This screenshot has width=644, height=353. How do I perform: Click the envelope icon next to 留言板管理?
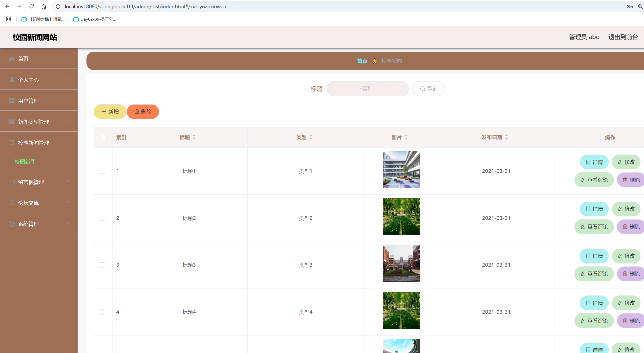pyautogui.click(x=12, y=182)
